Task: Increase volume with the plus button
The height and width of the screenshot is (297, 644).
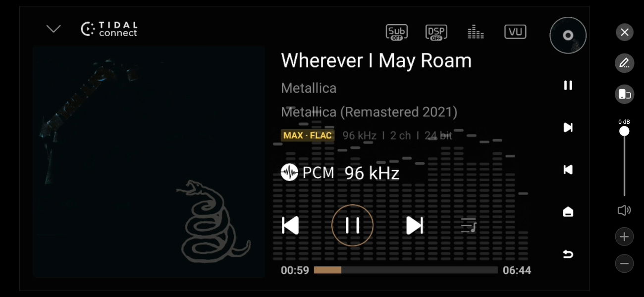Action: (x=624, y=237)
